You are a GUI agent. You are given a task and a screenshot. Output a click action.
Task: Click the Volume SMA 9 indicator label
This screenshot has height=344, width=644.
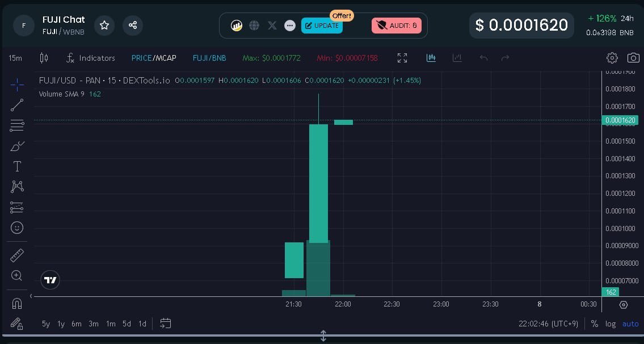[x=62, y=94]
